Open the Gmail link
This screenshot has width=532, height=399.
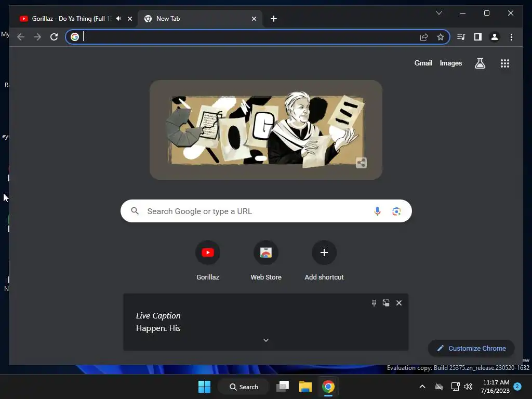pyautogui.click(x=423, y=63)
